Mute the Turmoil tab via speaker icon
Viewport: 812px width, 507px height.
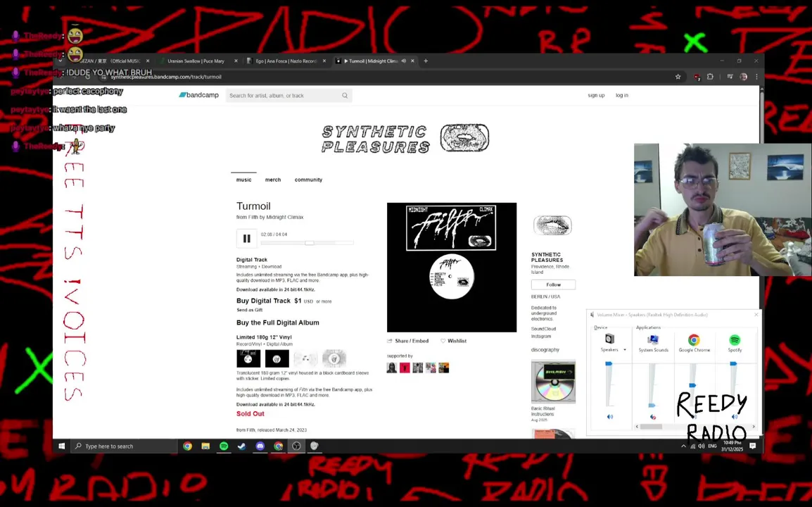pos(403,61)
